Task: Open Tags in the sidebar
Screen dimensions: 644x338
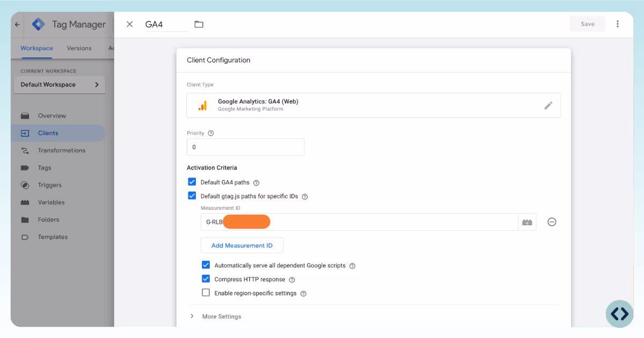Action: click(x=45, y=168)
